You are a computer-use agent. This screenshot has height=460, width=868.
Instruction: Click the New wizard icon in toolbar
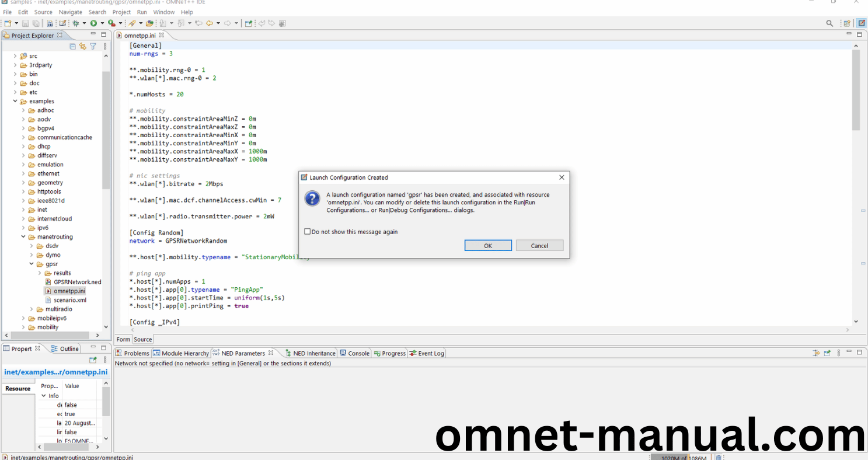pyautogui.click(x=8, y=23)
